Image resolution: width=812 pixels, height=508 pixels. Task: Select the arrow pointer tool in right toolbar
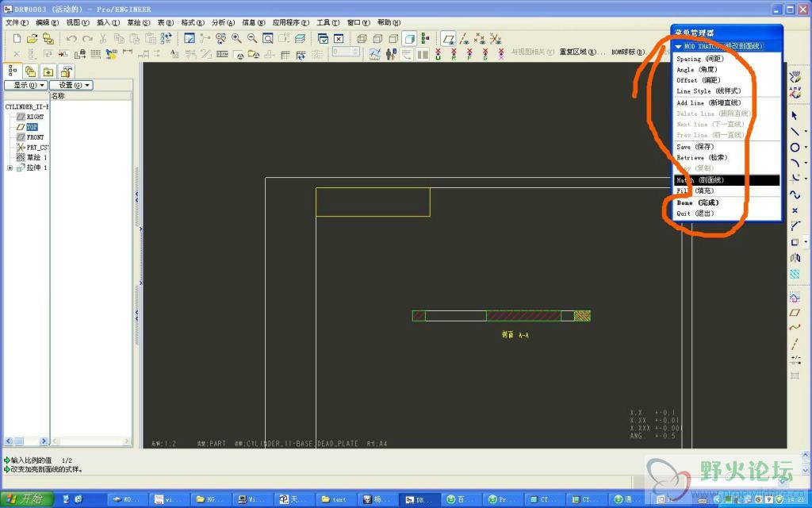pyautogui.click(x=795, y=116)
